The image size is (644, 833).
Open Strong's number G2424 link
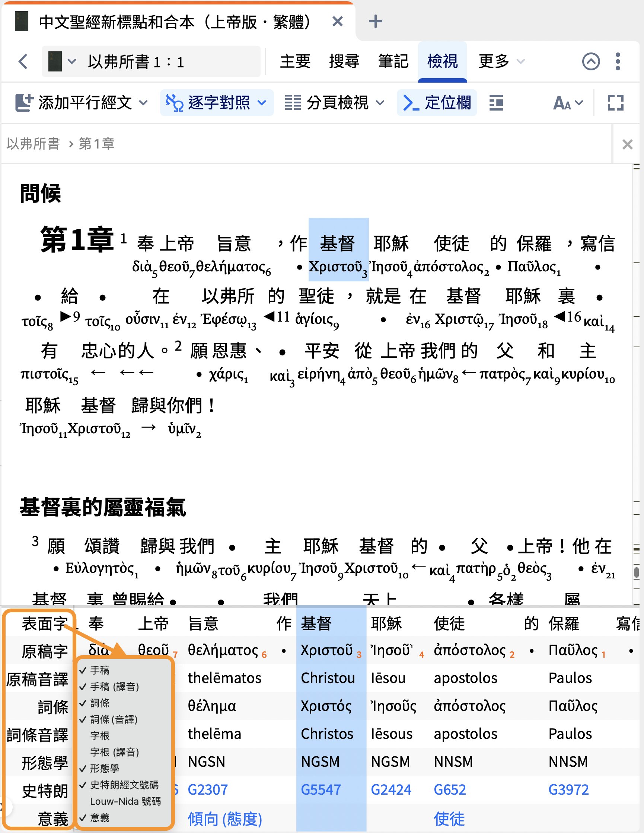pyautogui.click(x=391, y=789)
